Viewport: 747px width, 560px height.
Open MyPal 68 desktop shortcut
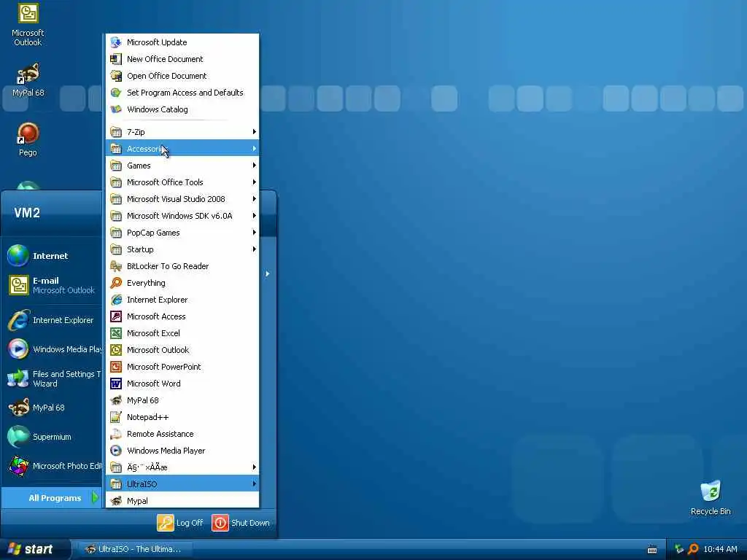tap(28, 79)
